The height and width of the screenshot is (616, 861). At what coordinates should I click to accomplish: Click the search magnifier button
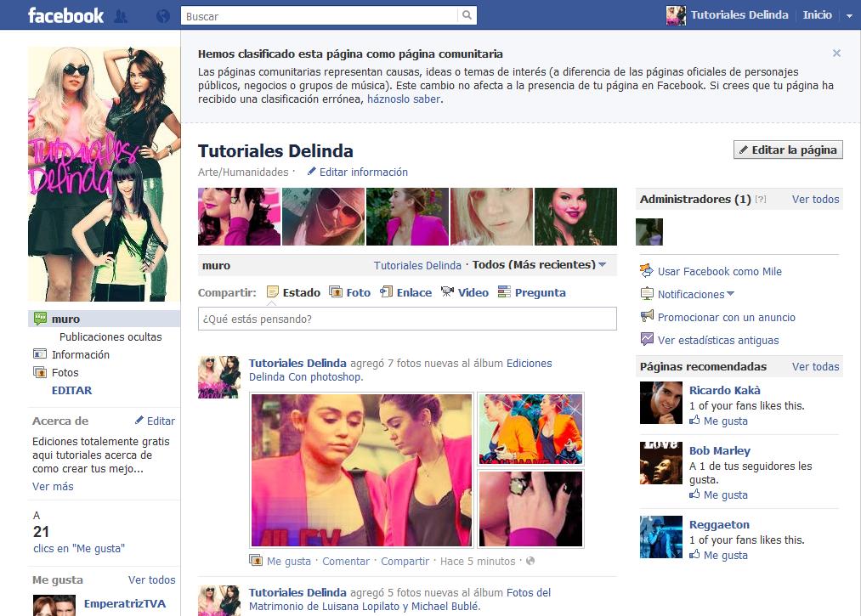click(x=467, y=15)
